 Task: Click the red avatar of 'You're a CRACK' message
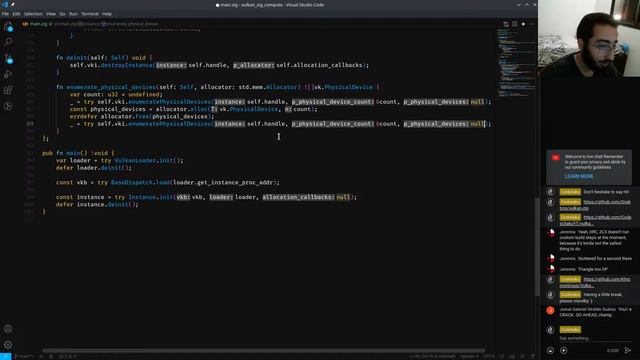[x=550, y=311]
